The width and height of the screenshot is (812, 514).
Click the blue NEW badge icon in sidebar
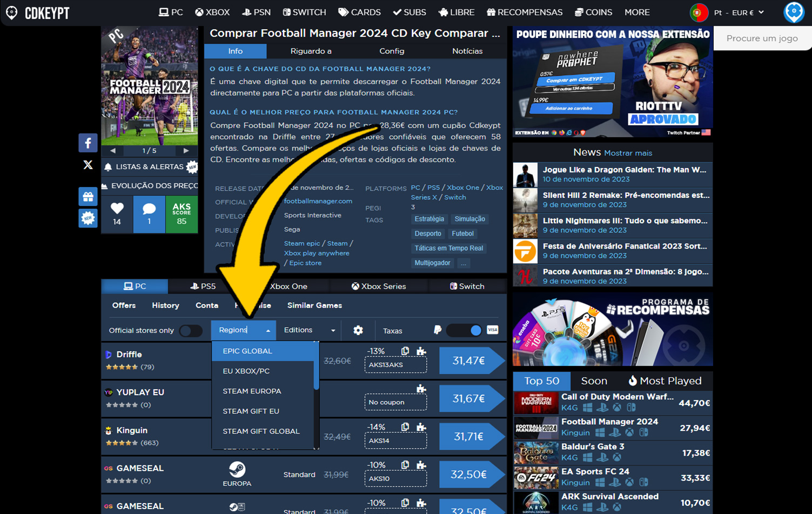click(88, 218)
